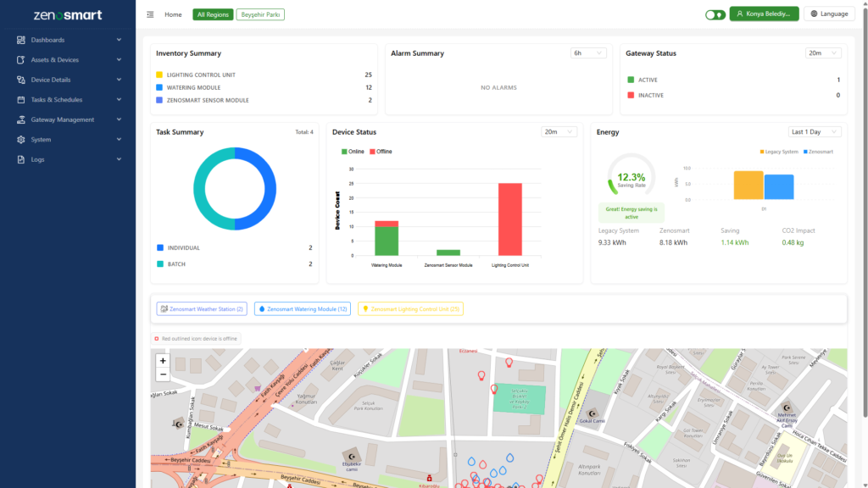Screen dimensions: 868x488
Task: Expand the Tasks & Schedules chevron
Action: tap(119, 100)
